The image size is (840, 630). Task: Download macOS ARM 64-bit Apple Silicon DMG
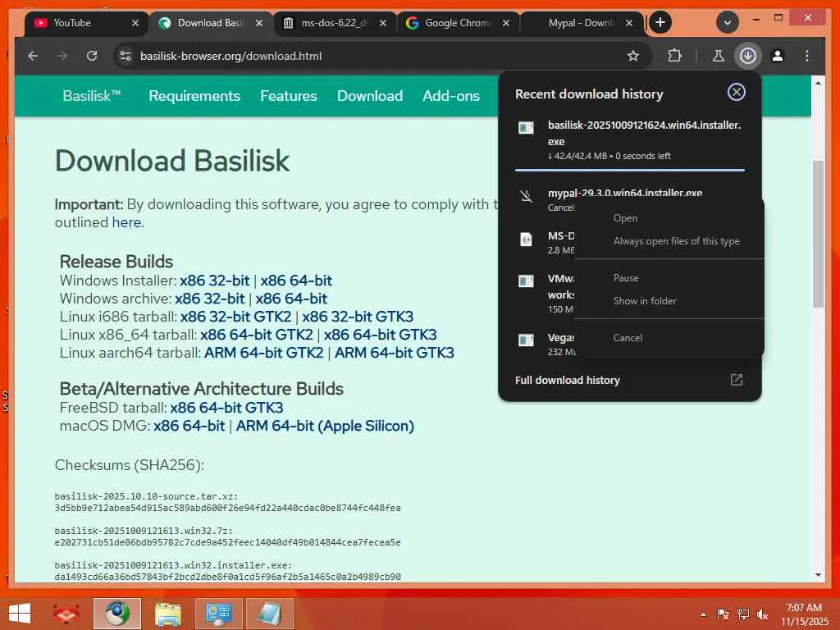point(325,426)
